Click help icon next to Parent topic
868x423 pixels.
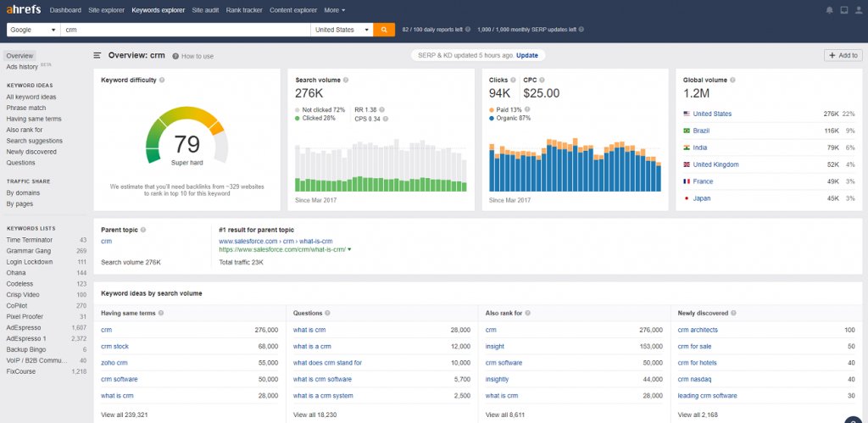pyautogui.click(x=144, y=230)
